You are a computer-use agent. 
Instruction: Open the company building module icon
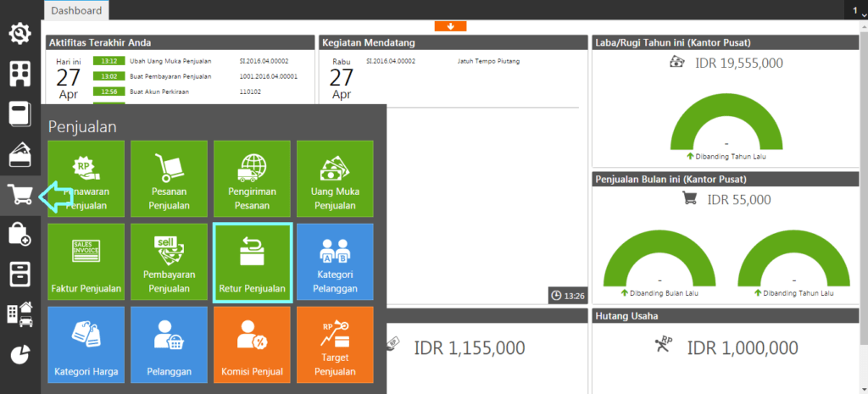(20, 75)
